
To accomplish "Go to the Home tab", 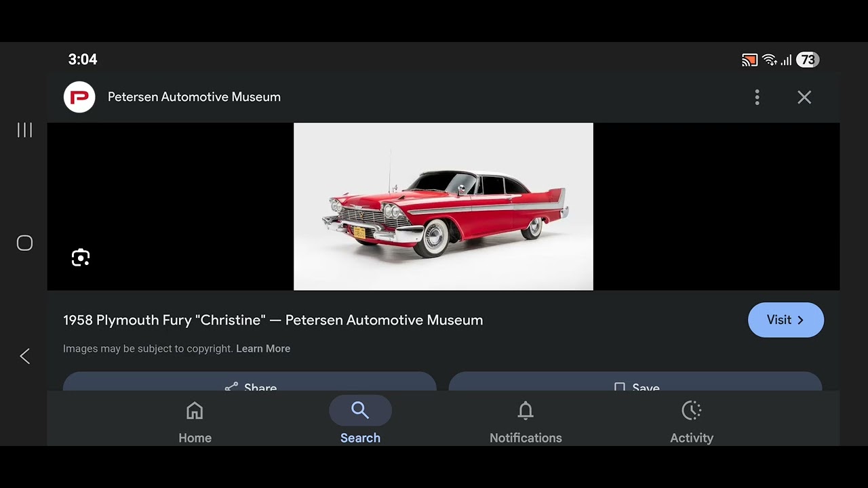I will click(x=195, y=422).
